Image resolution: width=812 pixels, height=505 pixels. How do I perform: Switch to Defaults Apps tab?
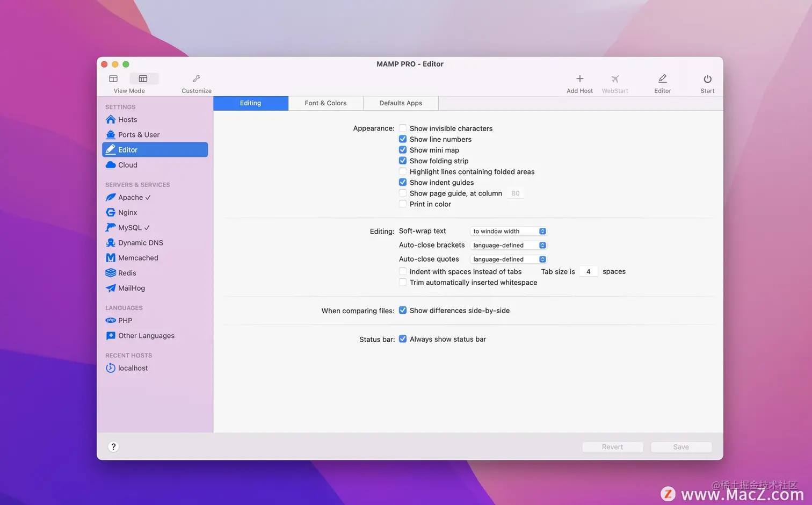[x=401, y=103]
